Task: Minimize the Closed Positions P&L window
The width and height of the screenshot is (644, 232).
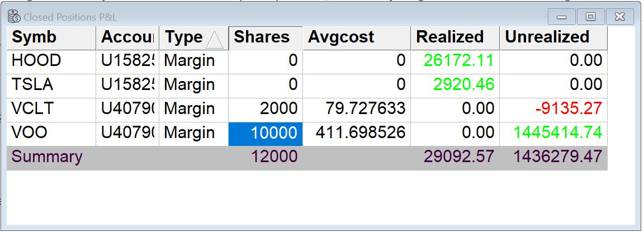Action: (x=561, y=17)
